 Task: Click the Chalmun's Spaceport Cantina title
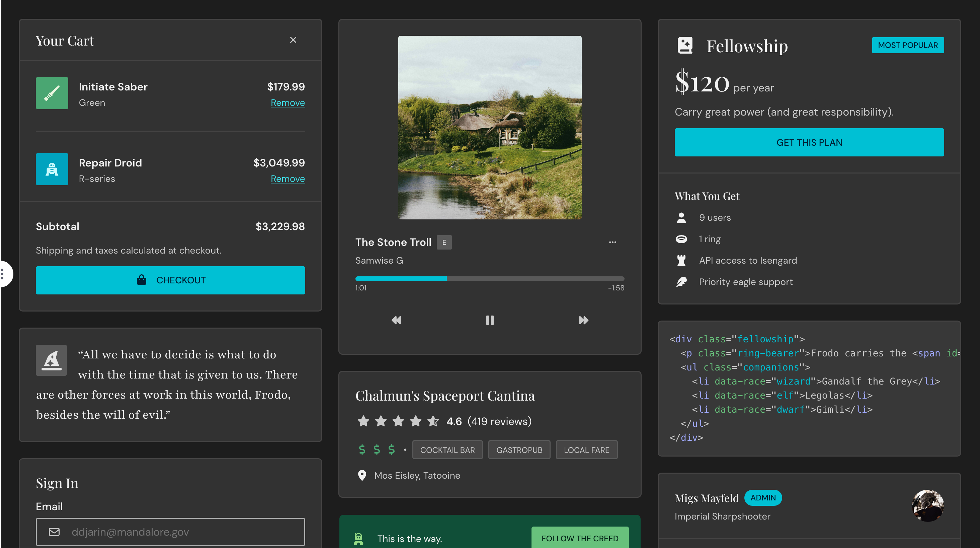(445, 396)
